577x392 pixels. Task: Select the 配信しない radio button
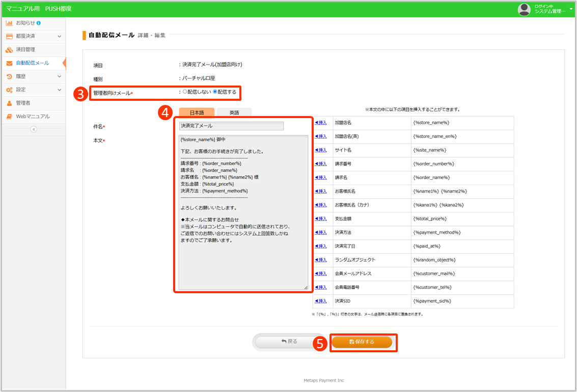click(185, 92)
